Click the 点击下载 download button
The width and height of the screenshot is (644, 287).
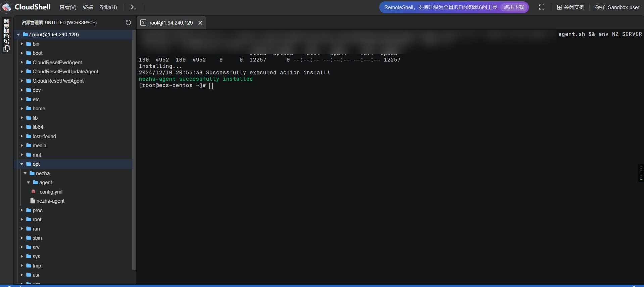point(514,7)
